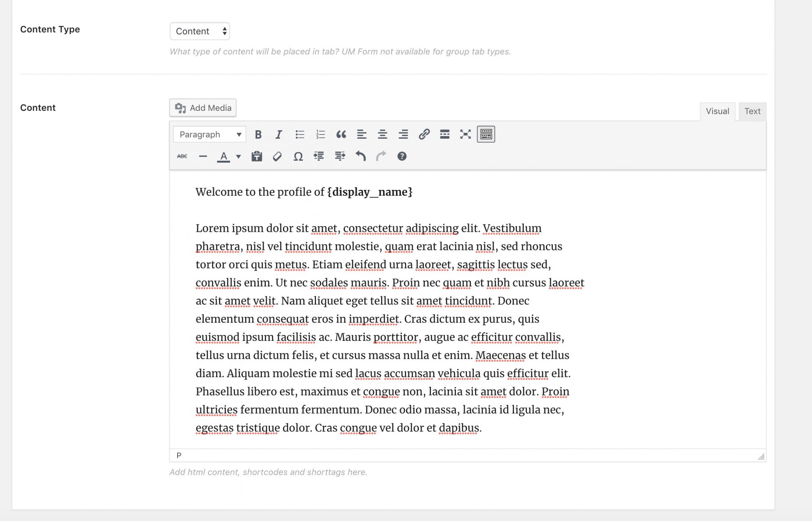The image size is (812, 521).
Task: Insert a horizontal line
Action: 203,156
